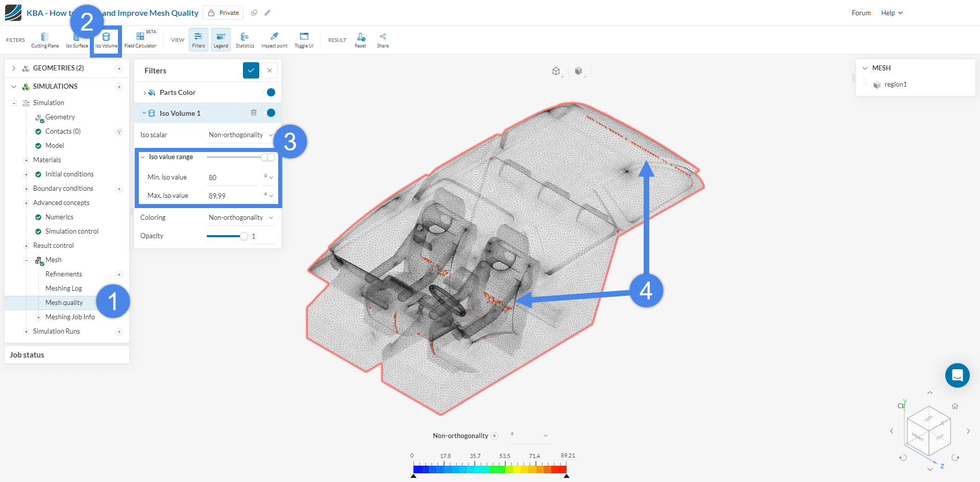980x482 pixels.
Task: Delete Iso Volume 1 with trash icon
Action: (254, 113)
